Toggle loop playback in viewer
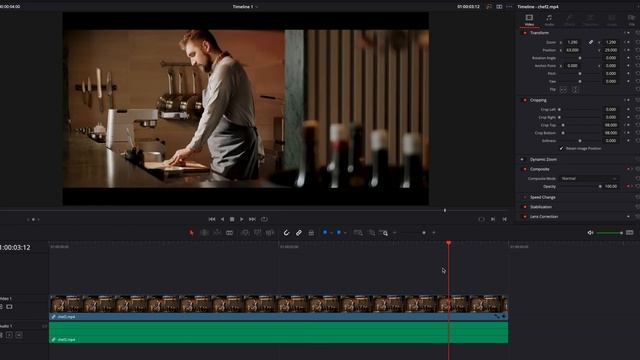The width and height of the screenshot is (640, 360). 264,219
